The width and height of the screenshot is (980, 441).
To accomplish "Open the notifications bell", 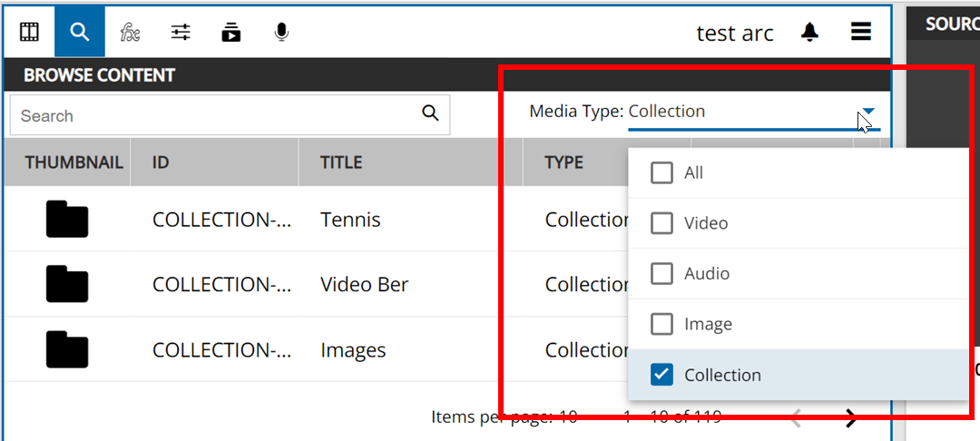I will (809, 33).
